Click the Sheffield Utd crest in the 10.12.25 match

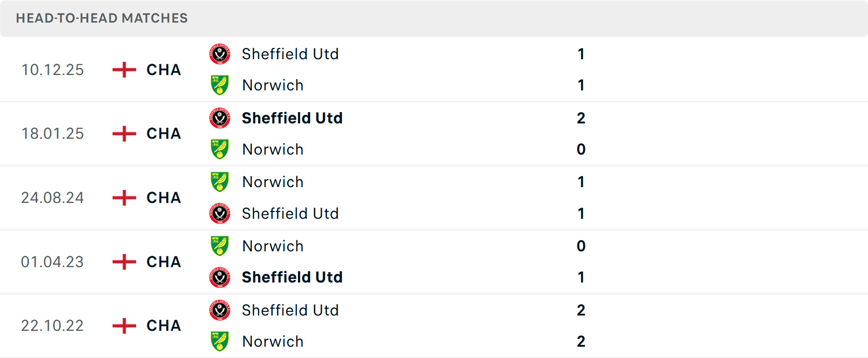click(x=220, y=54)
